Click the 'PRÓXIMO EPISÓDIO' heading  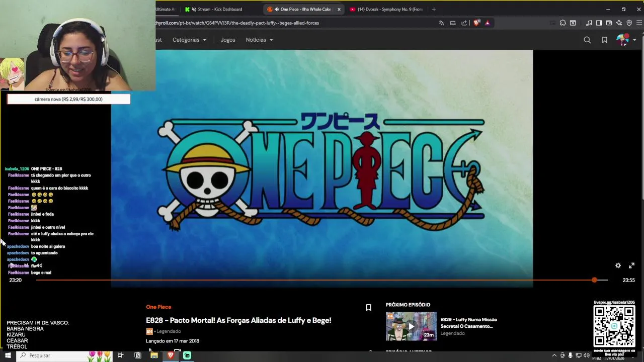[408, 305]
